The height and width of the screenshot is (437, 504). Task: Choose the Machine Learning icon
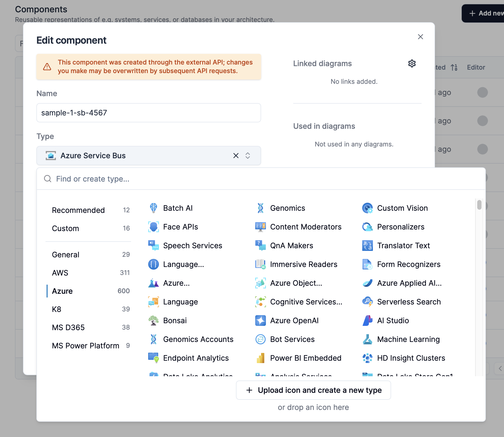point(368,339)
